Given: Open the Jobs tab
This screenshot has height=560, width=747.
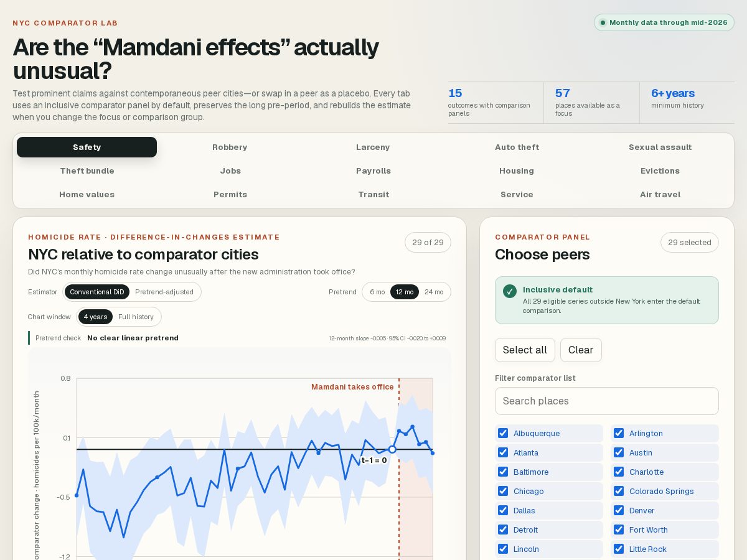Looking at the screenshot, I should point(230,171).
